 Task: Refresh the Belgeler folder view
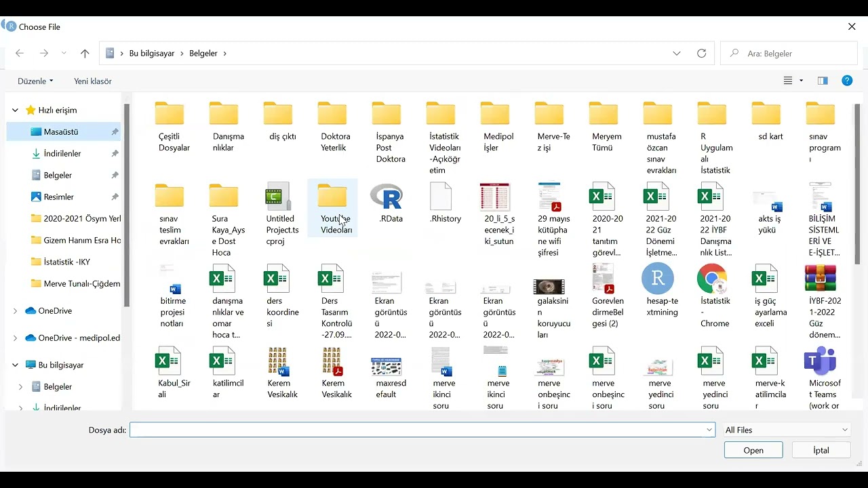coord(702,54)
